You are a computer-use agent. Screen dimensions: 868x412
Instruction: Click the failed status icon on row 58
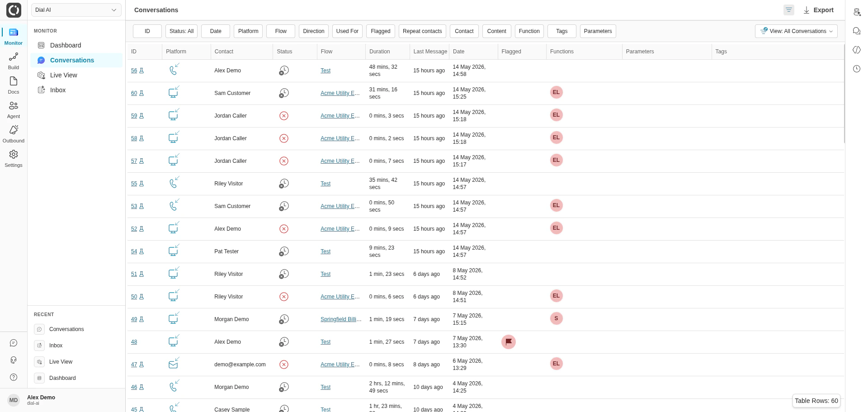284,138
